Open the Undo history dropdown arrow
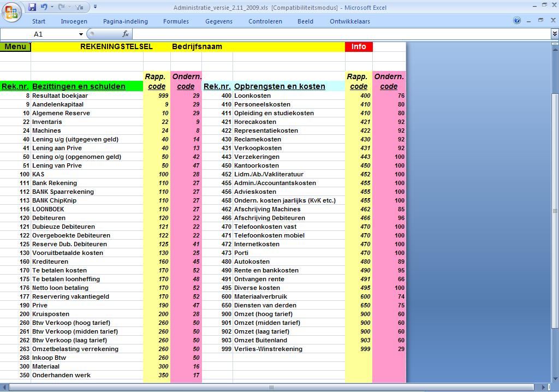This screenshot has height=392, width=559. tap(51, 8)
